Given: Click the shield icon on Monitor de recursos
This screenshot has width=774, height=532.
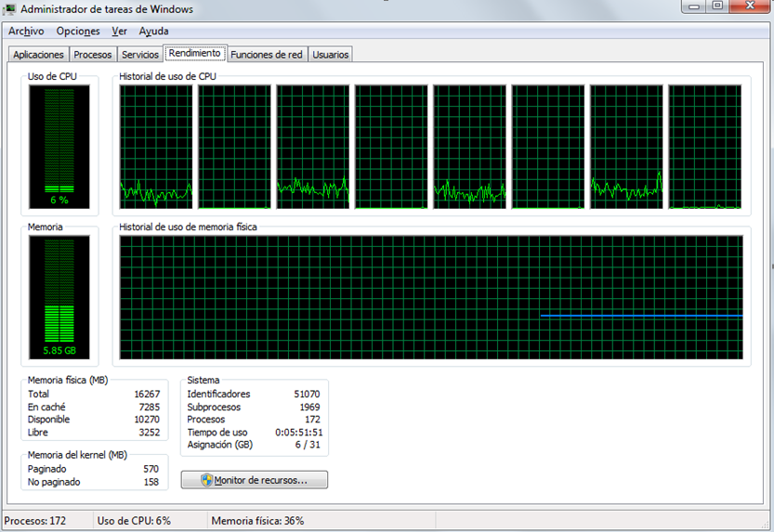Looking at the screenshot, I should pyautogui.click(x=207, y=480).
